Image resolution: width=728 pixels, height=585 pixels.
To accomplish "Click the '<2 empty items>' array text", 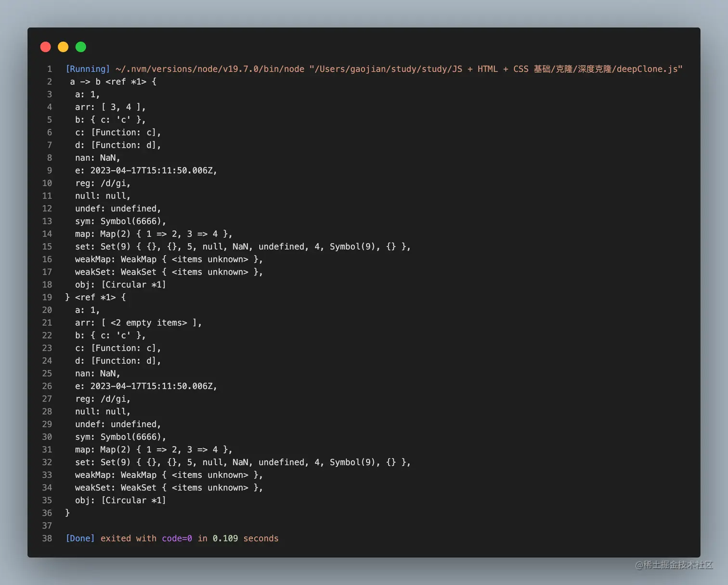I will coord(148,323).
